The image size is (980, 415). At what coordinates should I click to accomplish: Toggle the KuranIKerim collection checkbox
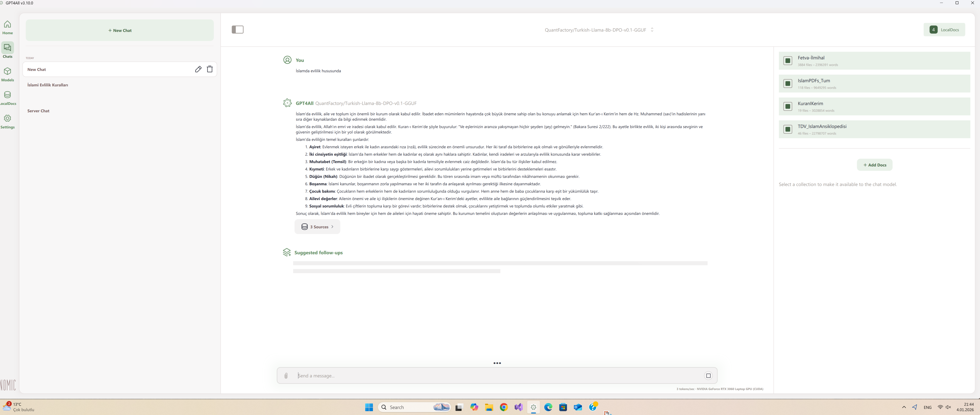point(788,106)
